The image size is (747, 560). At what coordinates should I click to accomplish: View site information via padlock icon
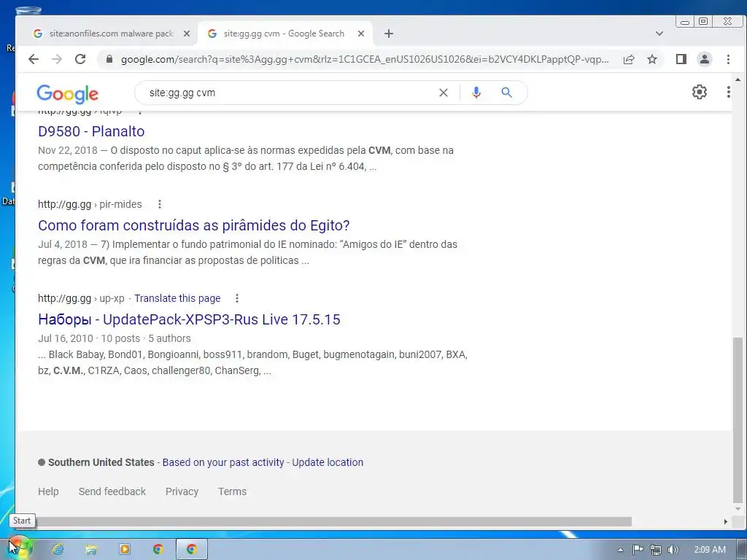109,59
